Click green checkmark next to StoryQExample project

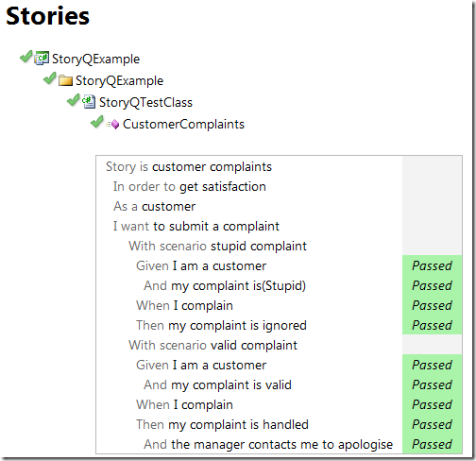pyautogui.click(x=25, y=57)
